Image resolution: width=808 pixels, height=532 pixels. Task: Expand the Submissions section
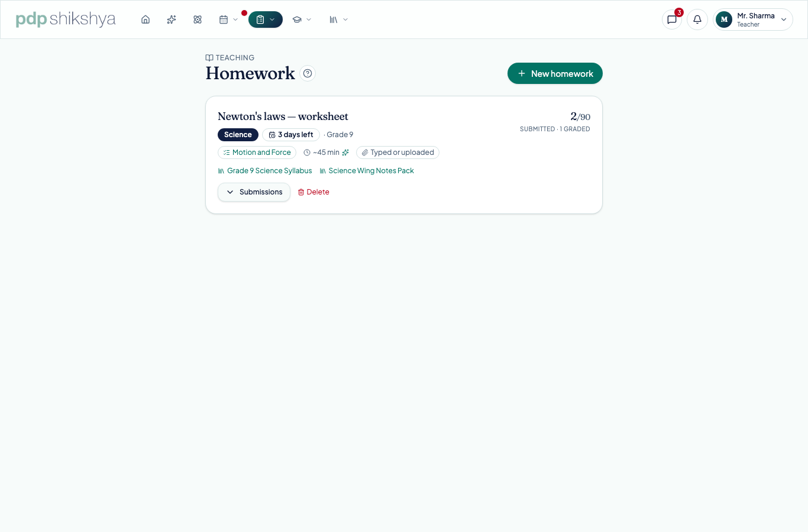tap(254, 192)
